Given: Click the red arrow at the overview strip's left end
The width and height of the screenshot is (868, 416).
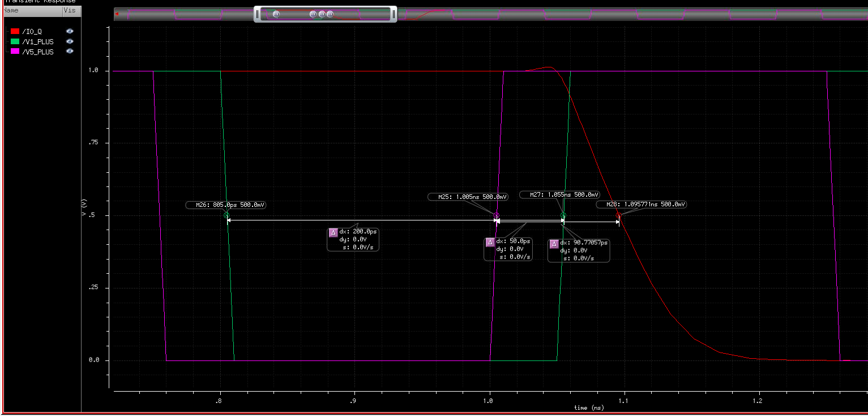Looking at the screenshot, I should tap(117, 14).
